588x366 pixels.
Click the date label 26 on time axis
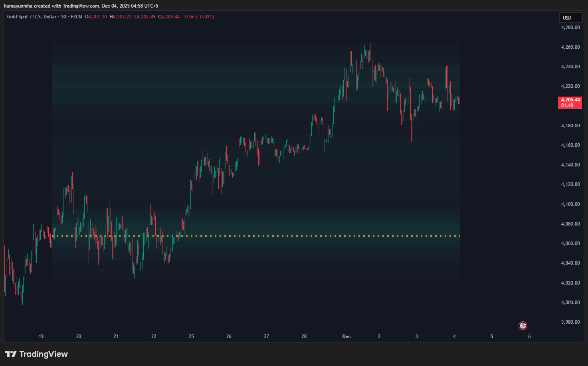pyautogui.click(x=229, y=336)
